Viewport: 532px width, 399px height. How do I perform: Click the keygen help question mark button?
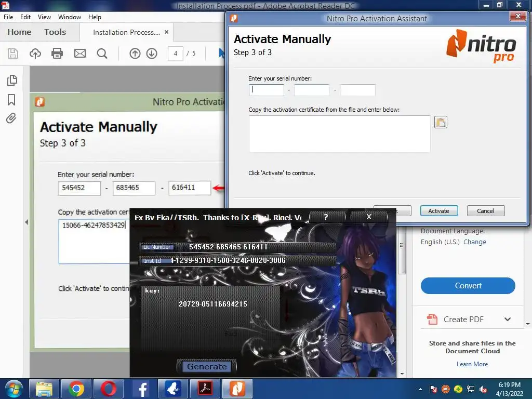[326, 217]
